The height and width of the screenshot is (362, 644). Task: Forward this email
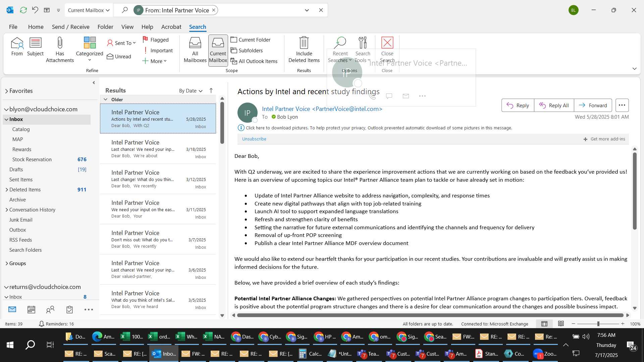(x=593, y=105)
